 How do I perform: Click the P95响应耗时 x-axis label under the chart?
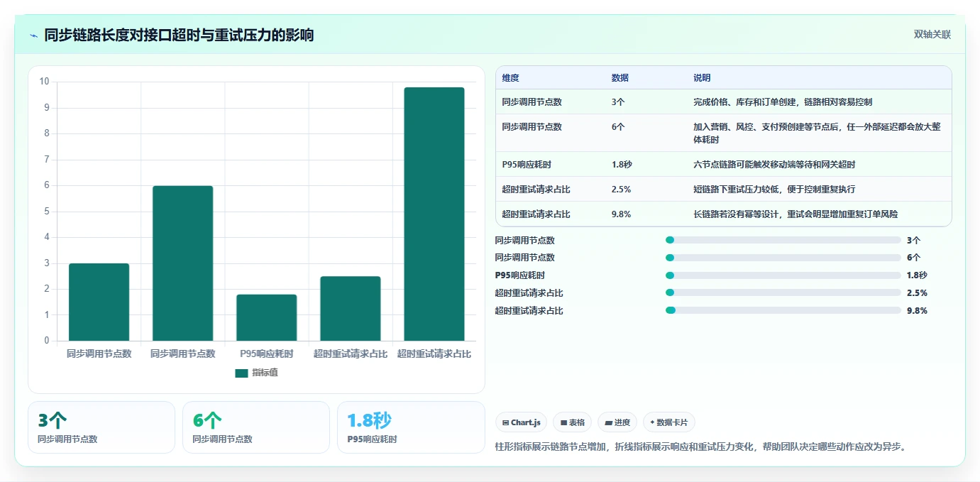267,354
